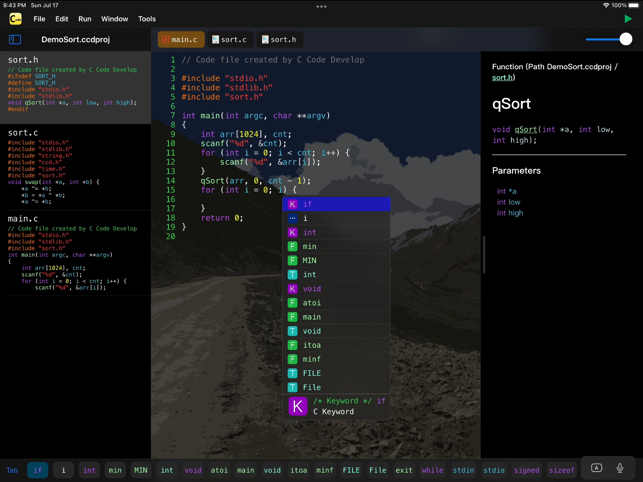Click the main.c tab file icon
Viewport: 643px width, 482px height.
166,39
